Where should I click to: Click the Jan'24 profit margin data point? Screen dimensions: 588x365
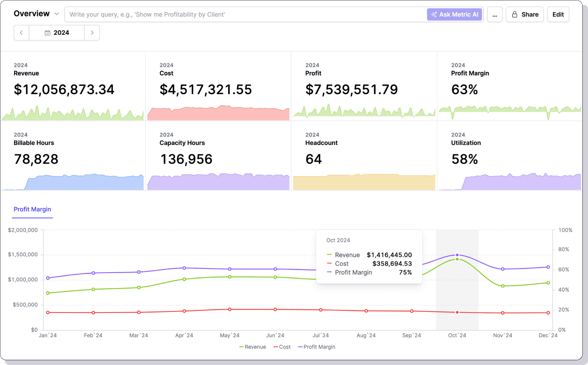coord(48,278)
